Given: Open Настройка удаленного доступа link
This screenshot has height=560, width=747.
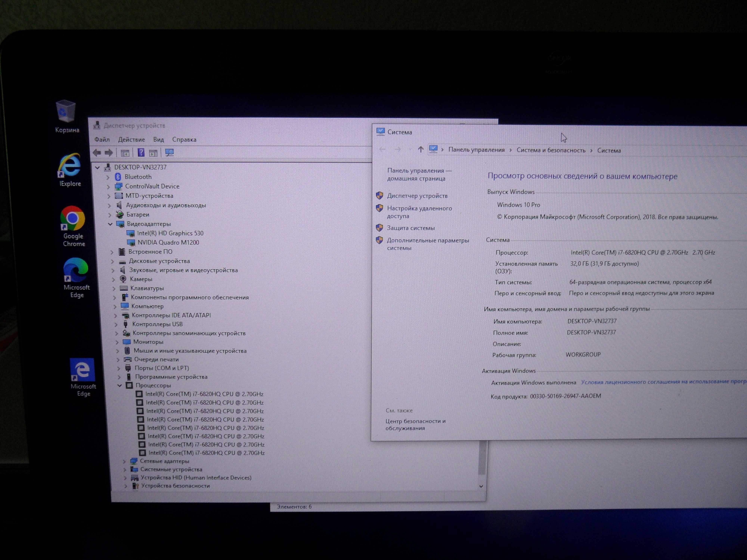Looking at the screenshot, I should pyautogui.click(x=419, y=212).
